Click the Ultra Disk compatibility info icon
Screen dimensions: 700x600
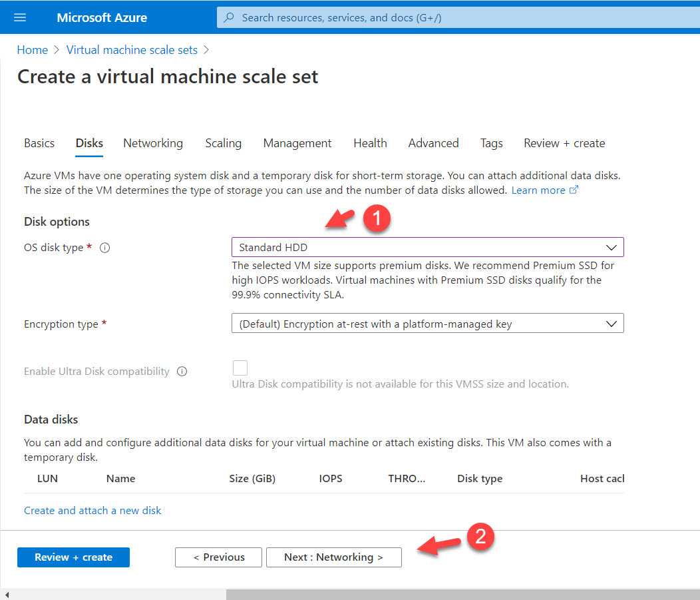click(x=182, y=372)
